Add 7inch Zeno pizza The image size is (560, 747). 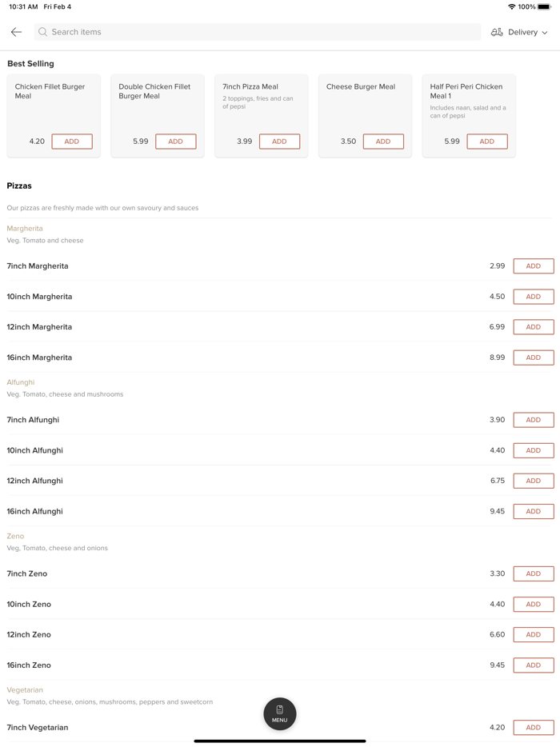tap(534, 573)
